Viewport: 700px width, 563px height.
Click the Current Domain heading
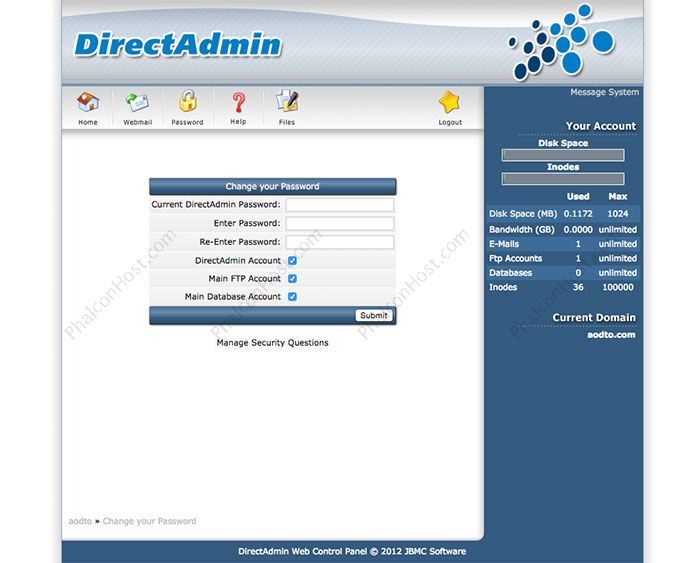coord(594,317)
